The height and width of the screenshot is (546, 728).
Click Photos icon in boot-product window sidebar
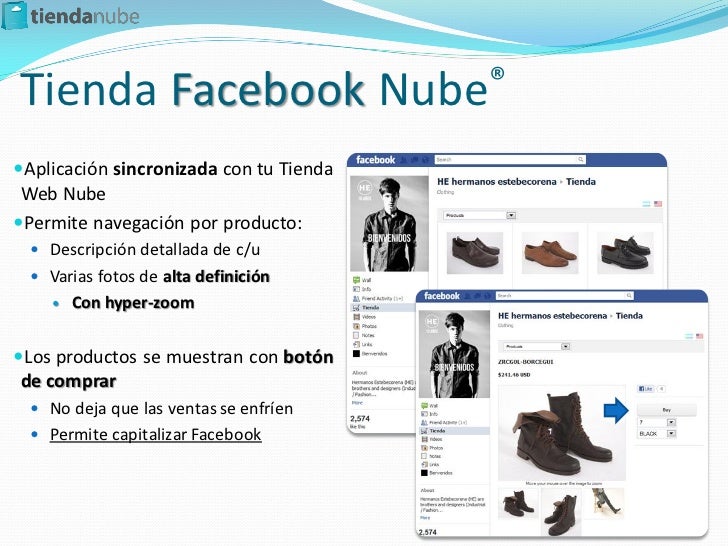(x=424, y=448)
